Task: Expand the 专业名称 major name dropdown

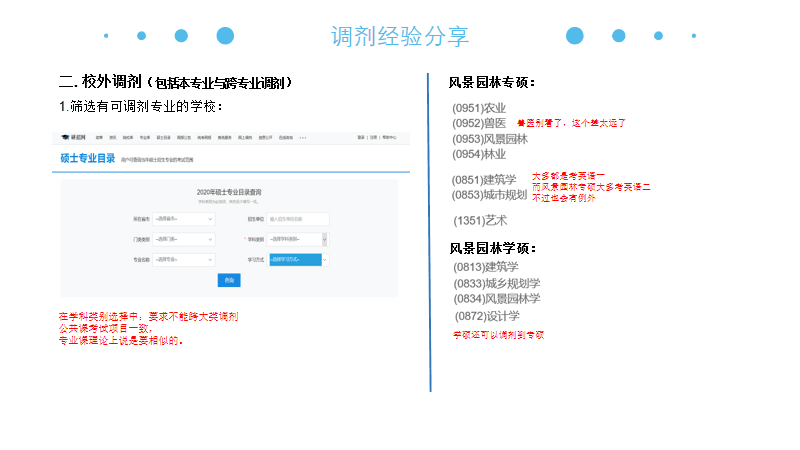Action: pos(183,260)
